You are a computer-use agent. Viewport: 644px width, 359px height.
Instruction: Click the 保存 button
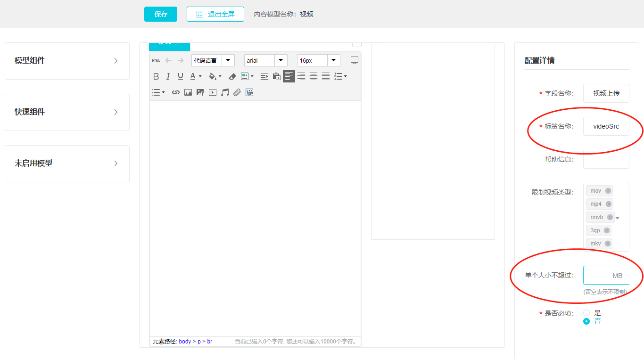[161, 14]
